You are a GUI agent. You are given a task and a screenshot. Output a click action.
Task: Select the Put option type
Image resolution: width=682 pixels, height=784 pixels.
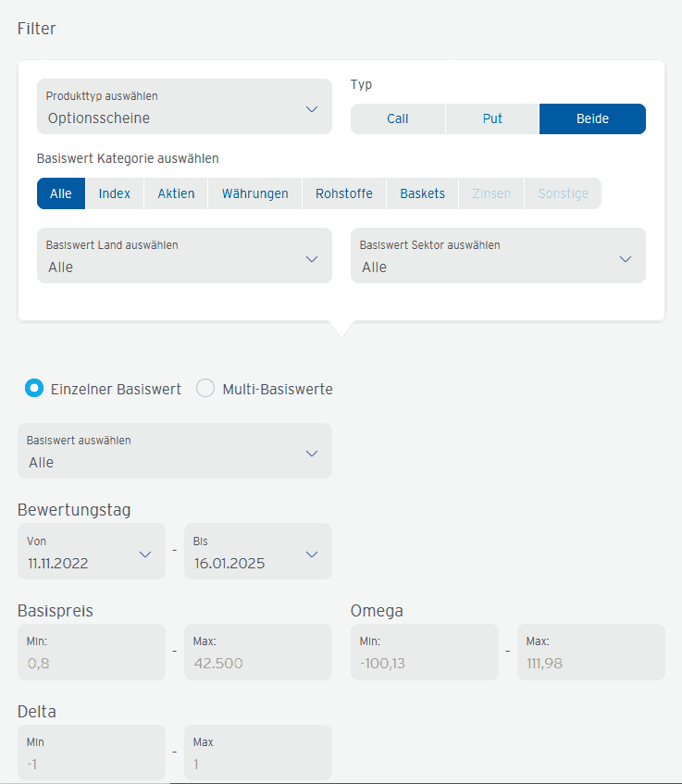coord(492,118)
